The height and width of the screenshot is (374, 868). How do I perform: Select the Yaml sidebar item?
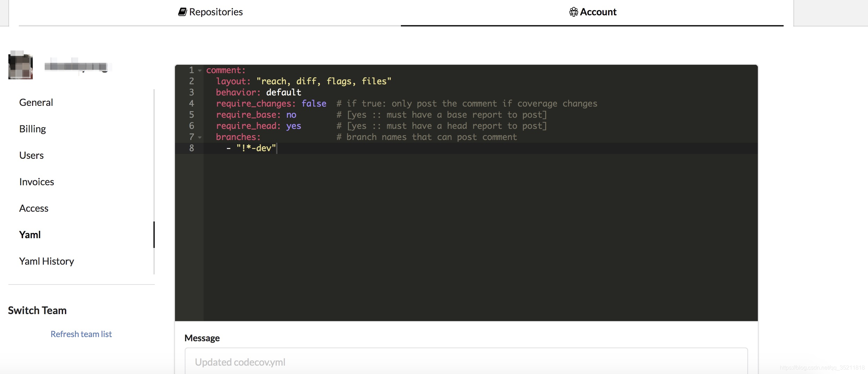(x=30, y=235)
